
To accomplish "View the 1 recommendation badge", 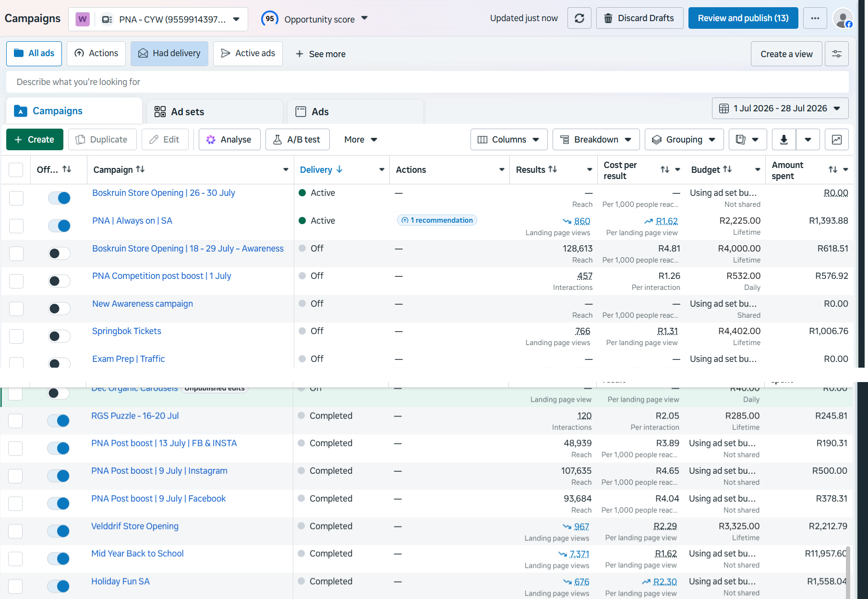I will tap(437, 220).
